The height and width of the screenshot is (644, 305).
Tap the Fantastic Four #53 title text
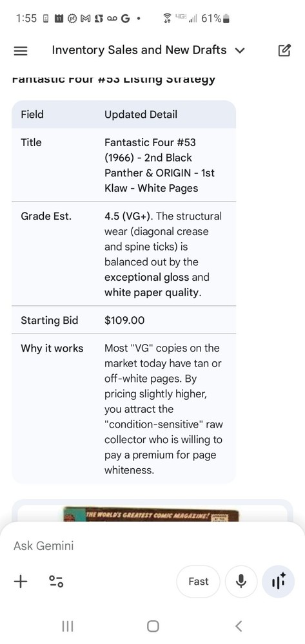click(x=158, y=166)
